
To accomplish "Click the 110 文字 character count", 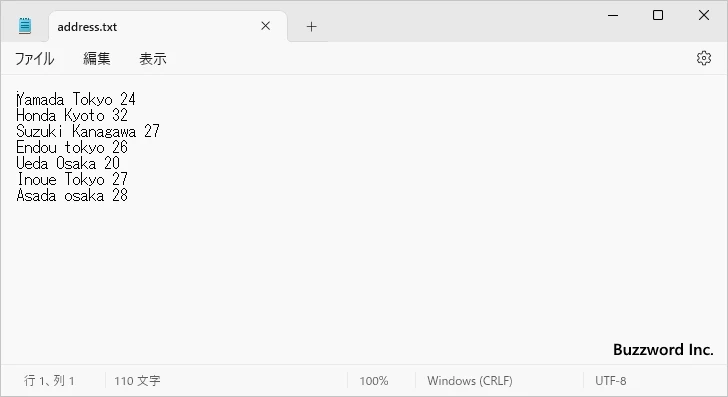I will coord(137,381).
